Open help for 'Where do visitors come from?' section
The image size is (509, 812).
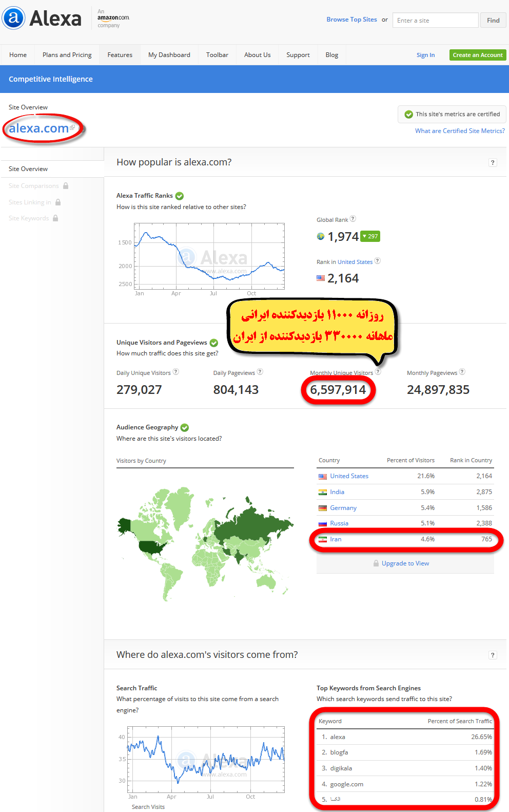tap(493, 655)
